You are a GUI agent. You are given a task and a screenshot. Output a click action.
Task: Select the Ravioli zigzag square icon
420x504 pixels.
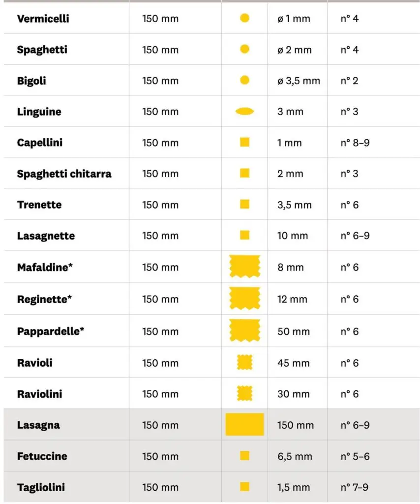pos(244,363)
